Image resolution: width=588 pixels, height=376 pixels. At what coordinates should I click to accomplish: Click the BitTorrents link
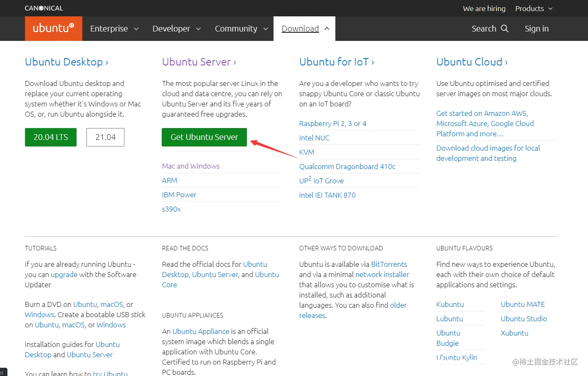coord(389,264)
